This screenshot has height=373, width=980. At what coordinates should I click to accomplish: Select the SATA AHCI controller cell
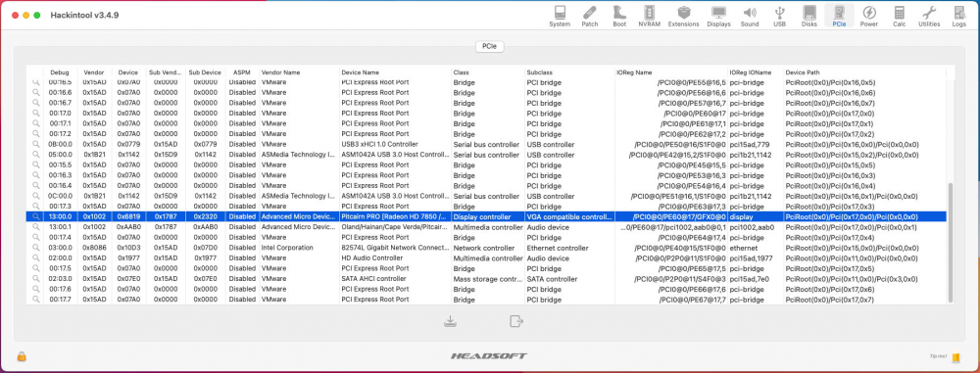[394, 279]
